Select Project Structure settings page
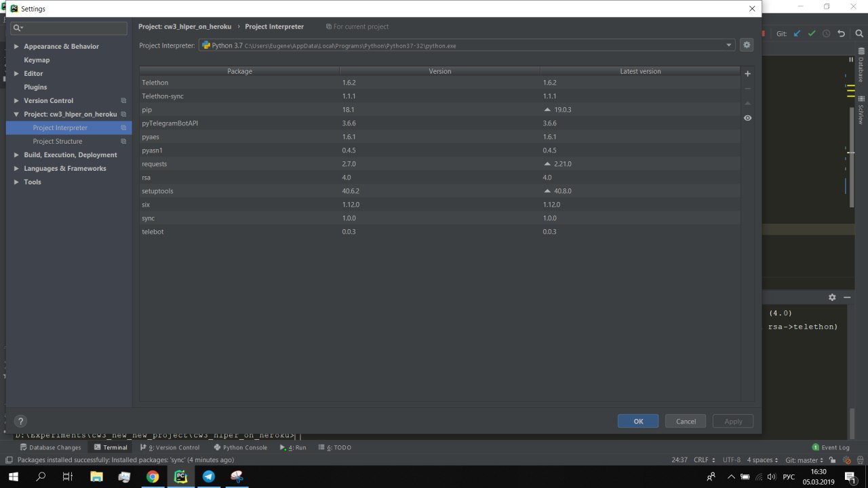This screenshot has height=488, width=868. [x=58, y=142]
